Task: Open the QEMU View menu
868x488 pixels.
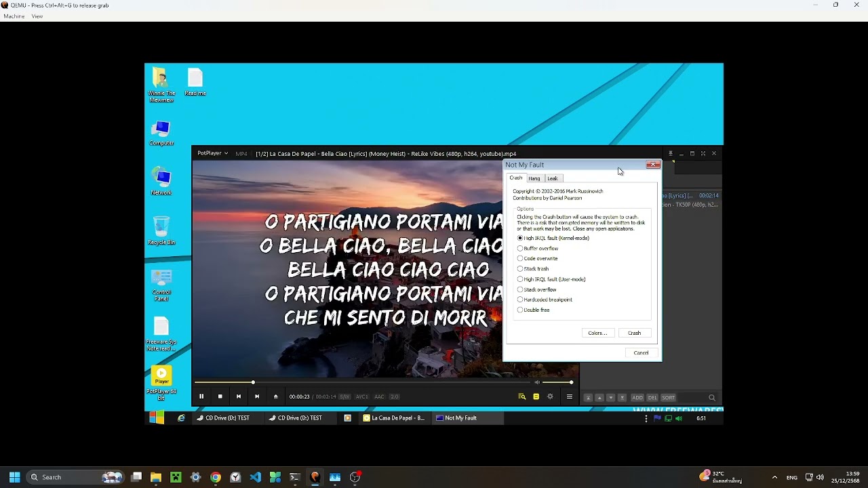Action: [37, 16]
